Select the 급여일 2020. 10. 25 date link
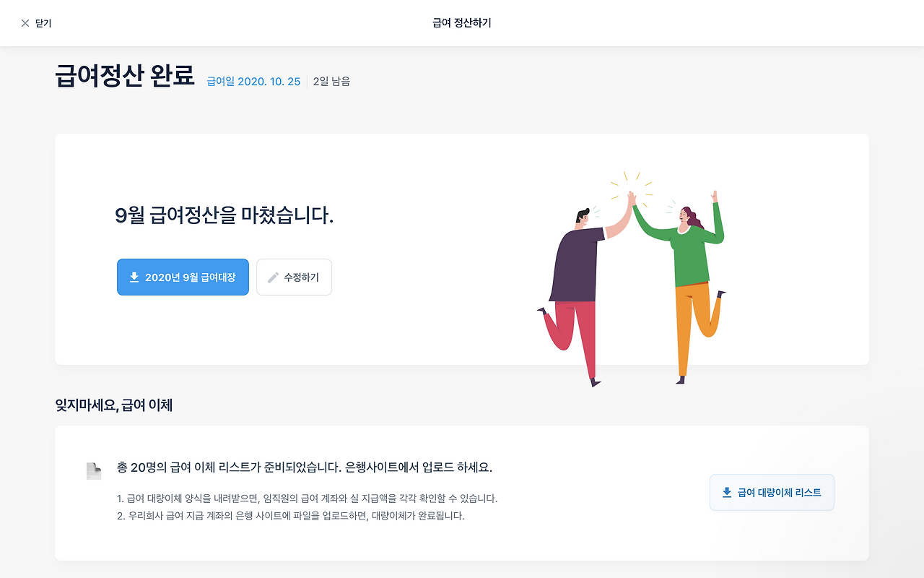 pos(253,82)
